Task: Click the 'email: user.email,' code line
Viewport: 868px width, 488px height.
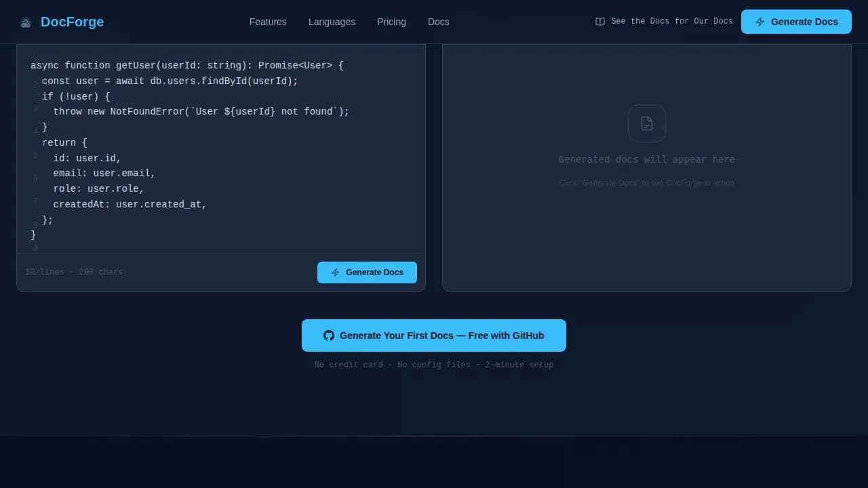Action: (x=104, y=173)
